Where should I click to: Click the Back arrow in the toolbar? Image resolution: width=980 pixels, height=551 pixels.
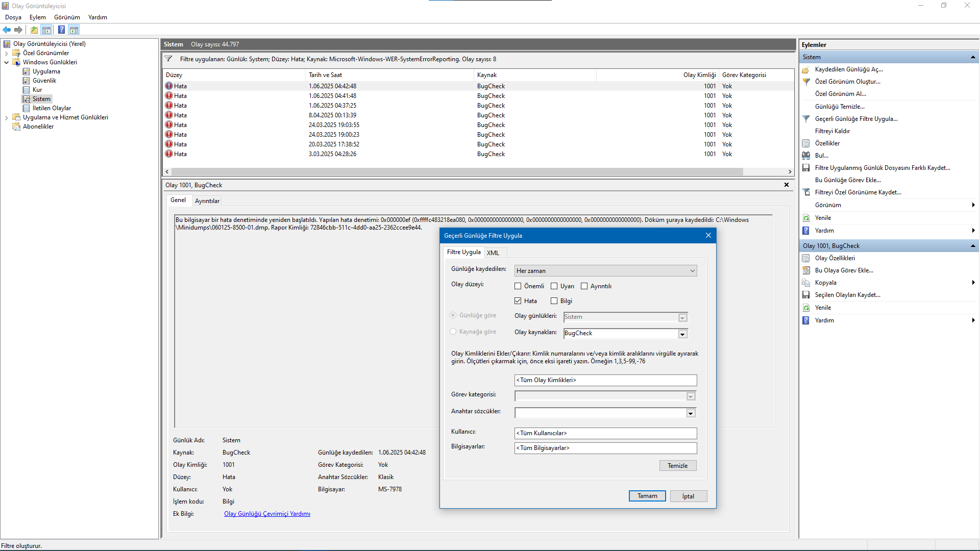[x=7, y=30]
